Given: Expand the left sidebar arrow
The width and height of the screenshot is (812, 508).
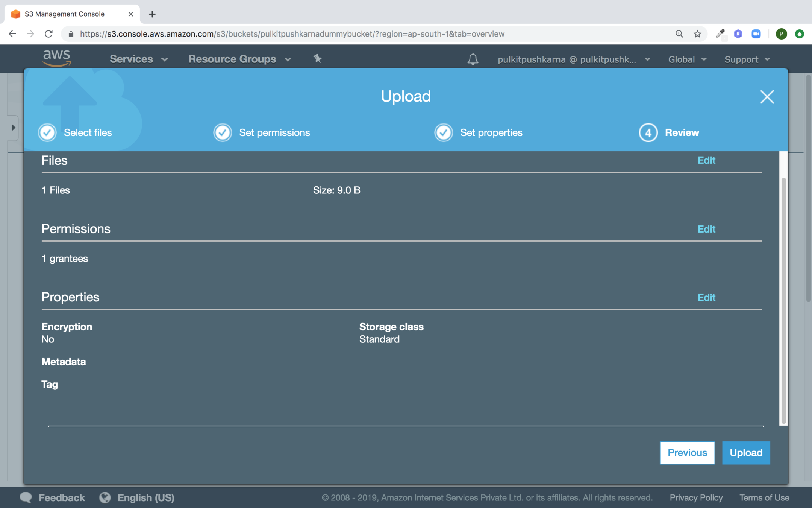Looking at the screenshot, I should point(13,128).
